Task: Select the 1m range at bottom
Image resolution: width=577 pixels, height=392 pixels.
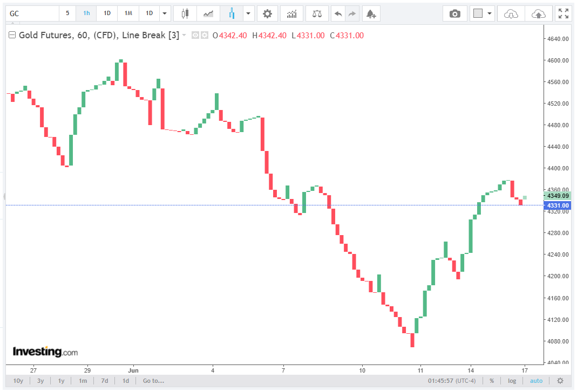Action: click(x=83, y=381)
